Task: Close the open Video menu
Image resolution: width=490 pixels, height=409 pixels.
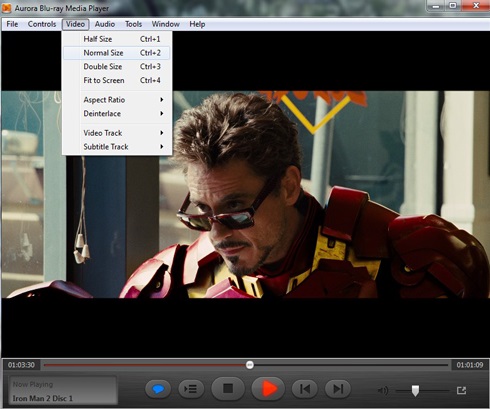Action: point(75,24)
